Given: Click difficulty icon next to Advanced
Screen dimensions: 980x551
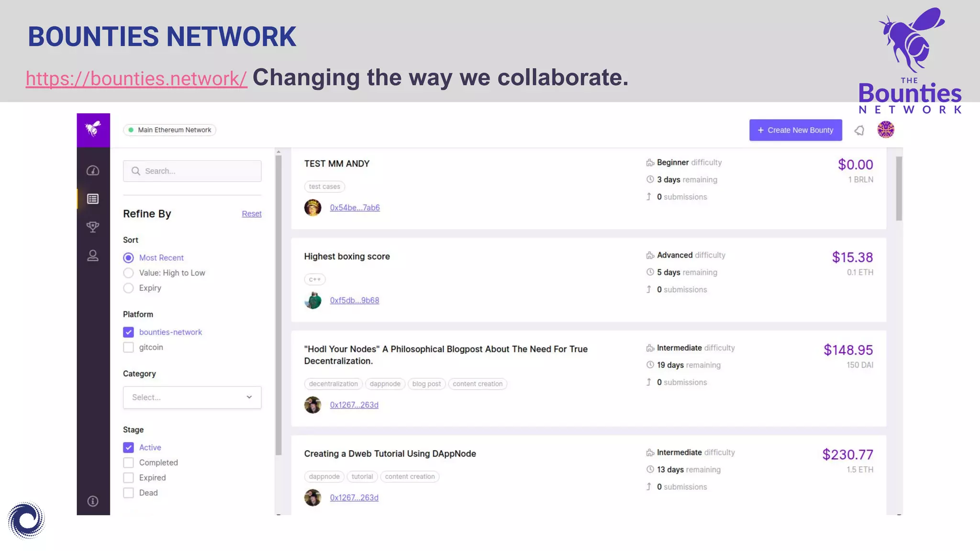Looking at the screenshot, I should 650,255.
